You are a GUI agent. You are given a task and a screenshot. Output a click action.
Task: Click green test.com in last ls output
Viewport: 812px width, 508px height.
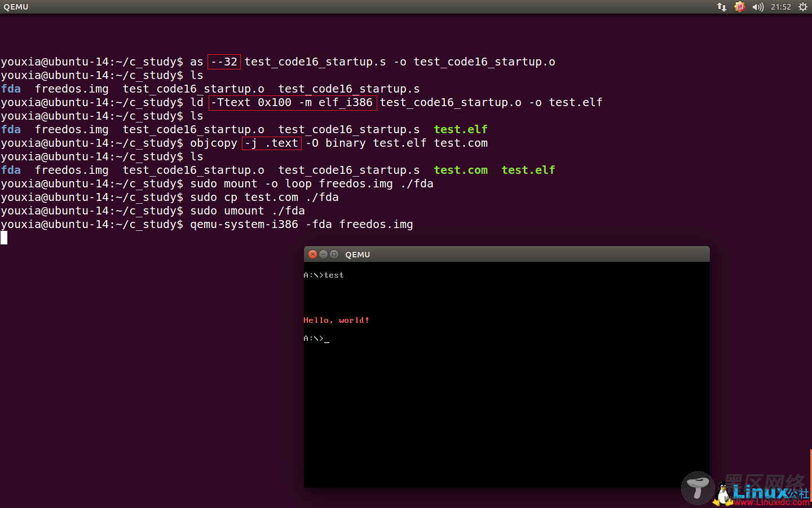461,170
